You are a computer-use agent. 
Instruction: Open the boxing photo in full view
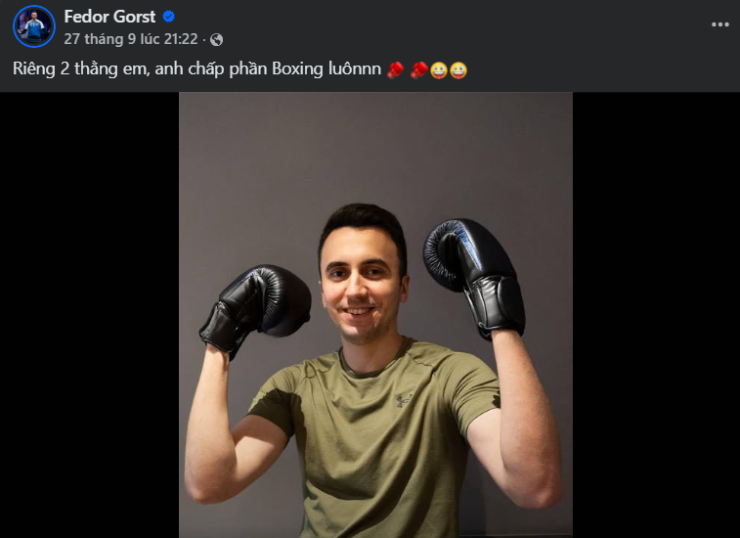click(x=376, y=315)
